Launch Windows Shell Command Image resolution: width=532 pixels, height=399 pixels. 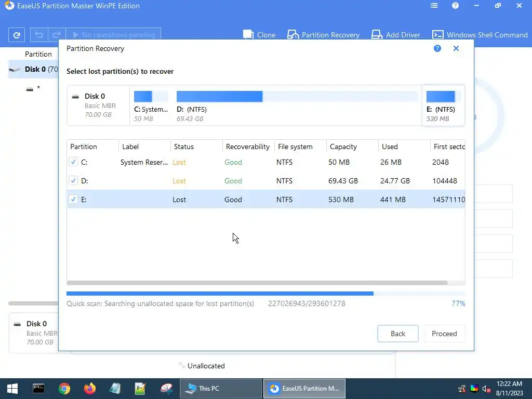pyautogui.click(x=480, y=35)
